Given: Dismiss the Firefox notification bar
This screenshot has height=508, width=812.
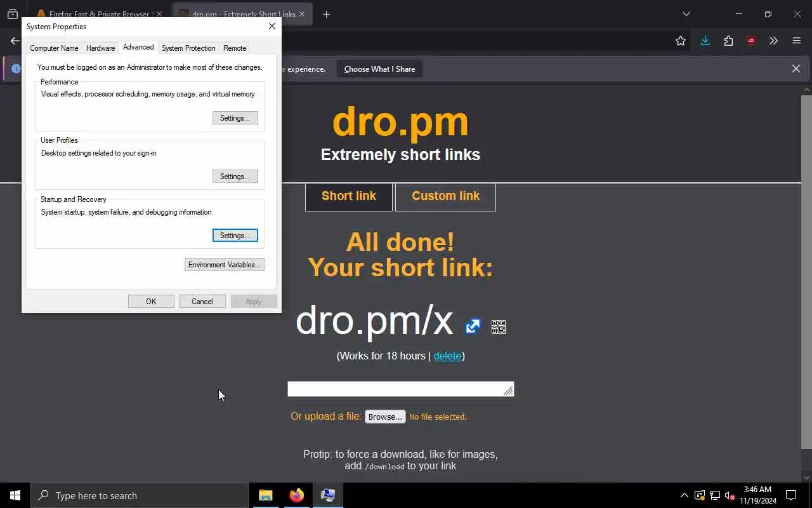Looking at the screenshot, I should [x=796, y=69].
